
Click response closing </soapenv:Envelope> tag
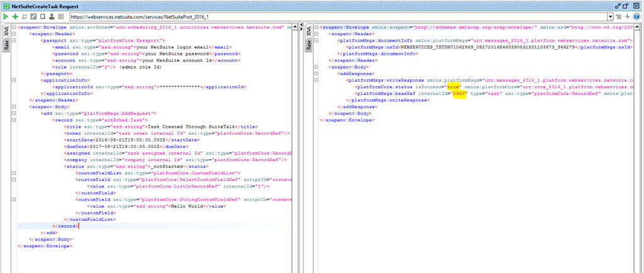(x=347, y=120)
